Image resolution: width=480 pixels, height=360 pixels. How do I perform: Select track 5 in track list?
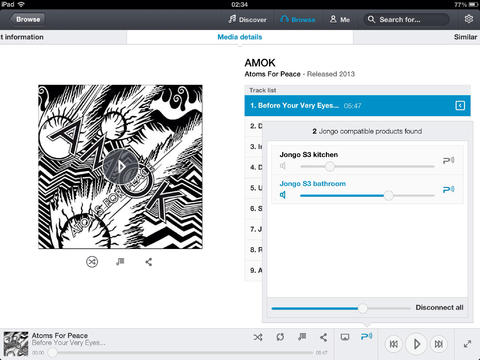pyautogui.click(x=254, y=188)
